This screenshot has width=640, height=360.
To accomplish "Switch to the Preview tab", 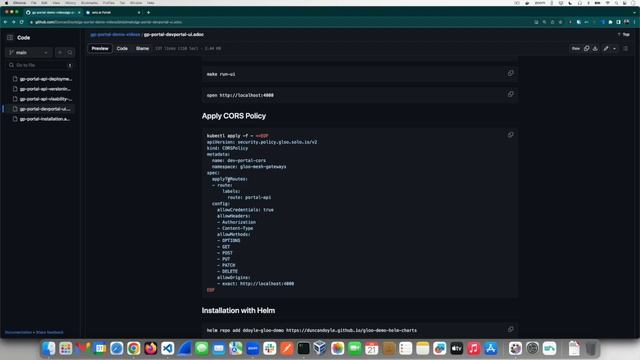I will coord(100,49).
